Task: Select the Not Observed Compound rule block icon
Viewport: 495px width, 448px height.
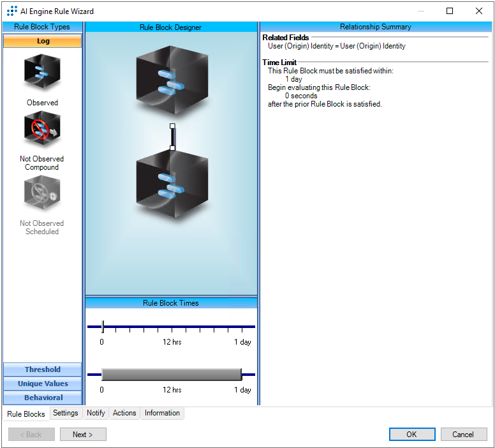Action: [x=42, y=129]
